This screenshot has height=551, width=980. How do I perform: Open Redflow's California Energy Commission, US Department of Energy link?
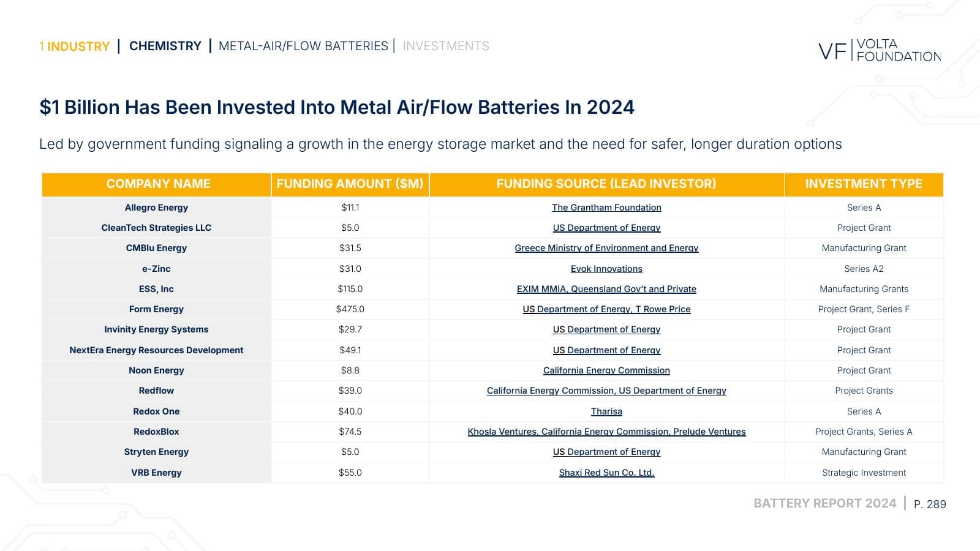[x=606, y=391]
